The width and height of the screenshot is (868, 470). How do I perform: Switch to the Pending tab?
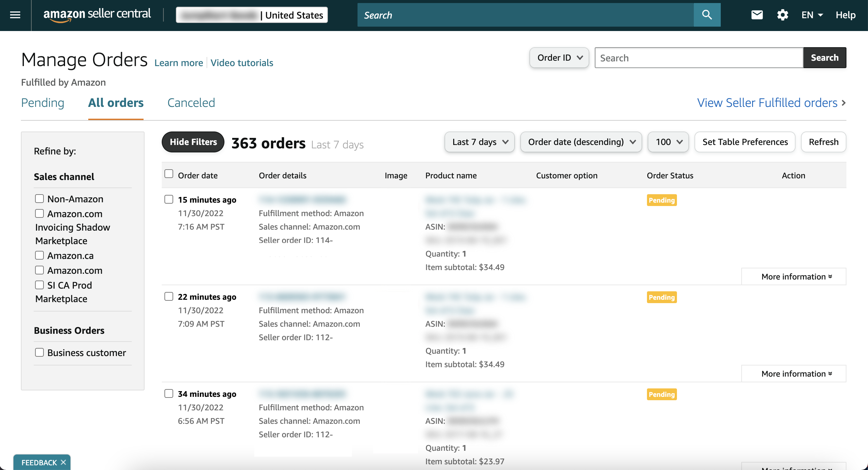coord(42,102)
